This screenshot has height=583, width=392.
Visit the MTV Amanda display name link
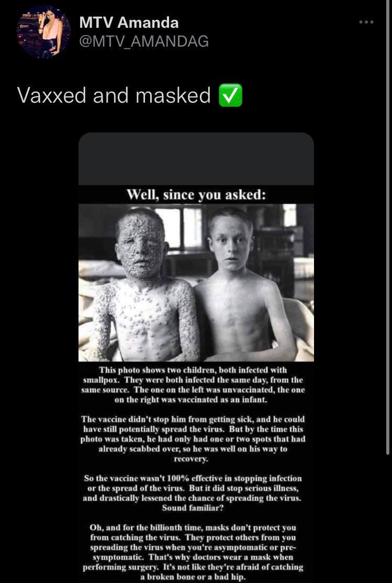tap(129, 23)
